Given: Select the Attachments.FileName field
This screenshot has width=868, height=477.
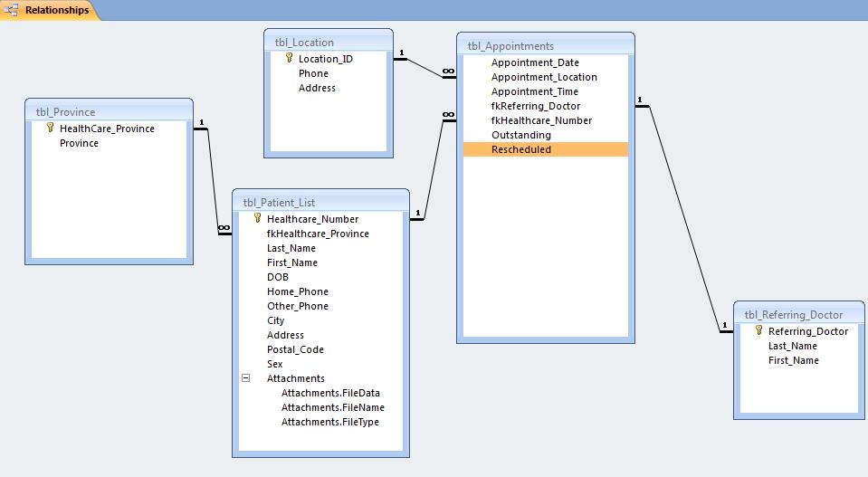Looking at the screenshot, I should click(320, 407).
